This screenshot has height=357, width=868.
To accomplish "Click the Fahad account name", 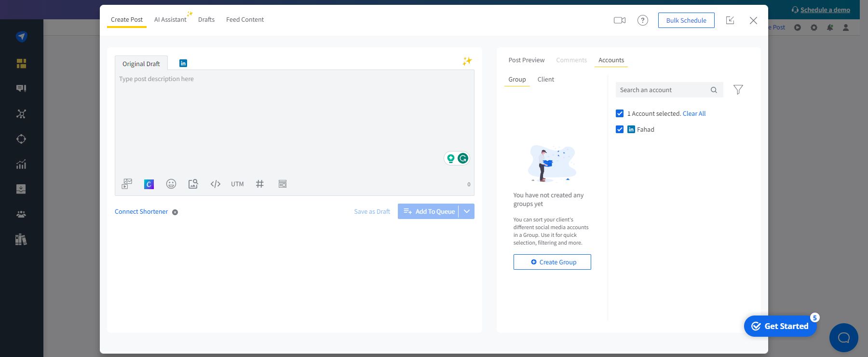I will (645, 129).
